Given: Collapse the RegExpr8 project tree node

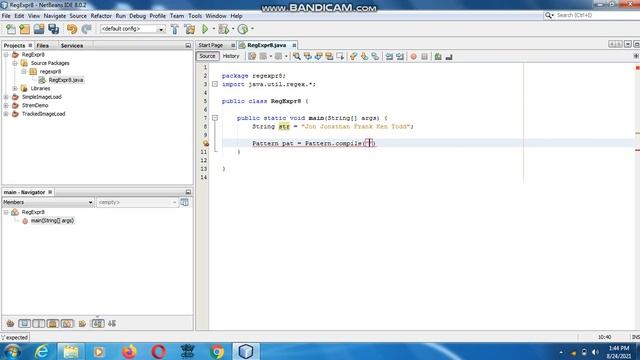Looking at the screenshot, I should (x=6, y=55).
